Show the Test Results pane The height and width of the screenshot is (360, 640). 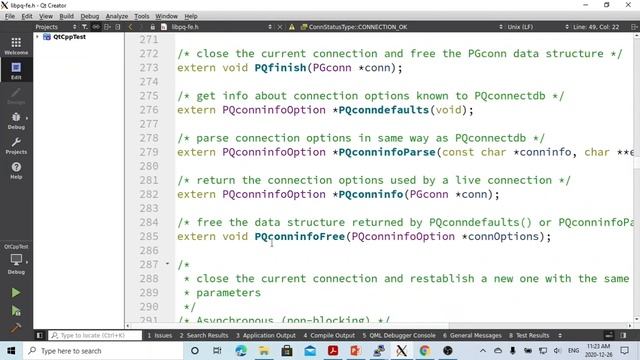tap(529, 336)
